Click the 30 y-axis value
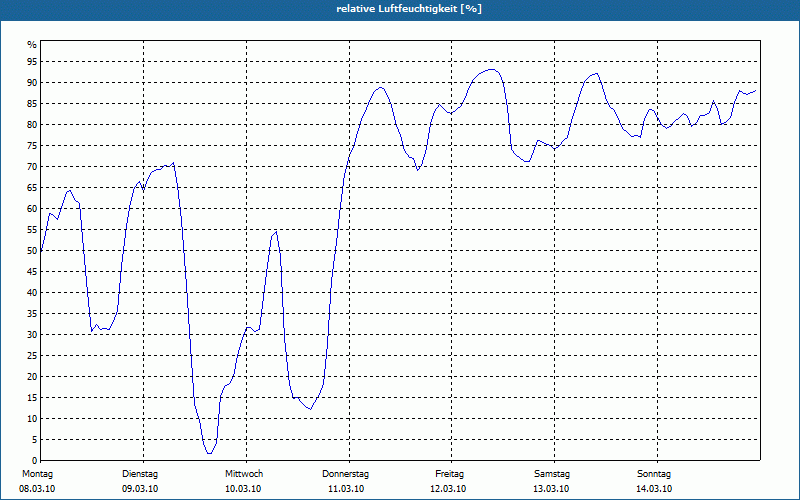The height and width of the screenshot is (500, 800). point(32,335)
